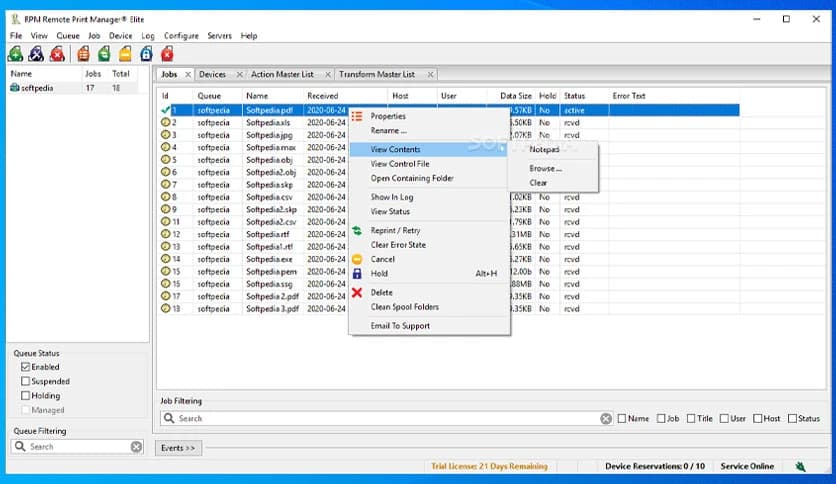Image resolution: width=836 pixels, height=484 pixels.
Task: Close the Transform Master List tab
Action: pyautogui.click(x=430, y=75)
